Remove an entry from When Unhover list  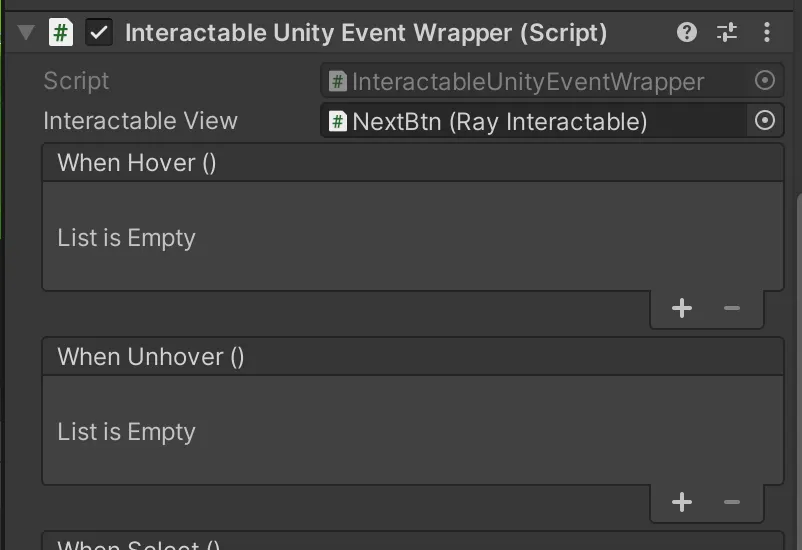pos(732,502)
